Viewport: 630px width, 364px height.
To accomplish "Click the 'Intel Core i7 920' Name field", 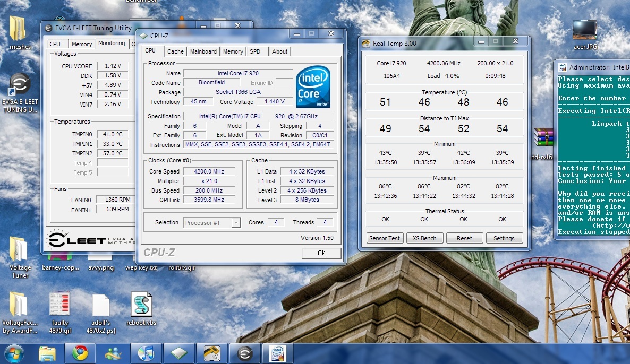I will (x=239, y=73).
